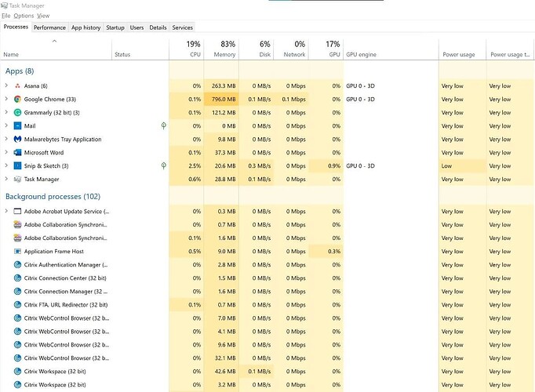
Task: Open the Options menu
Action: pyautogui.click(x=24, y=16)
